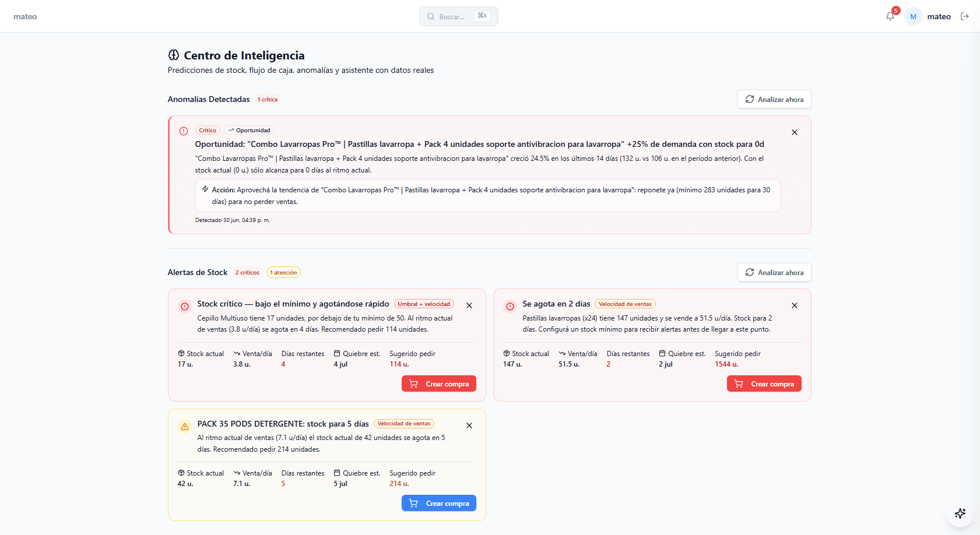
Task: Dismiss the PACK 35 PODS DETERGENTE alert
Action: pyautogui.click(x=469, y=425)
